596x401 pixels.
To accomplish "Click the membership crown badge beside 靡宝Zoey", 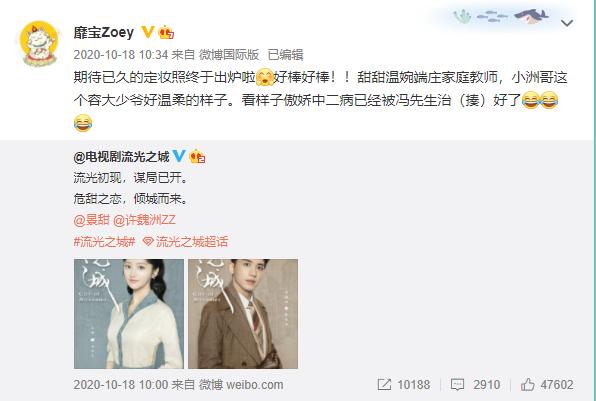I will tap(166, 32).
